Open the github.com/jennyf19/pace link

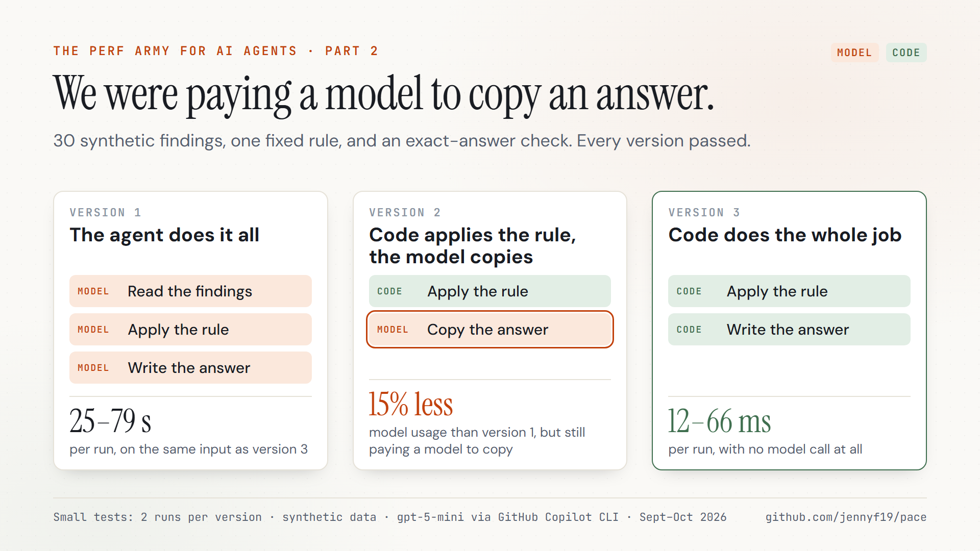(846, 517)
